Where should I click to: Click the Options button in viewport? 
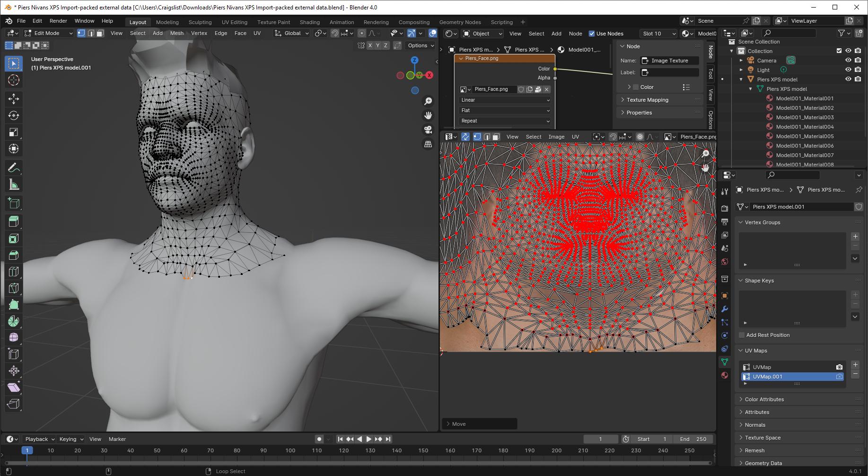pos(421,45)
